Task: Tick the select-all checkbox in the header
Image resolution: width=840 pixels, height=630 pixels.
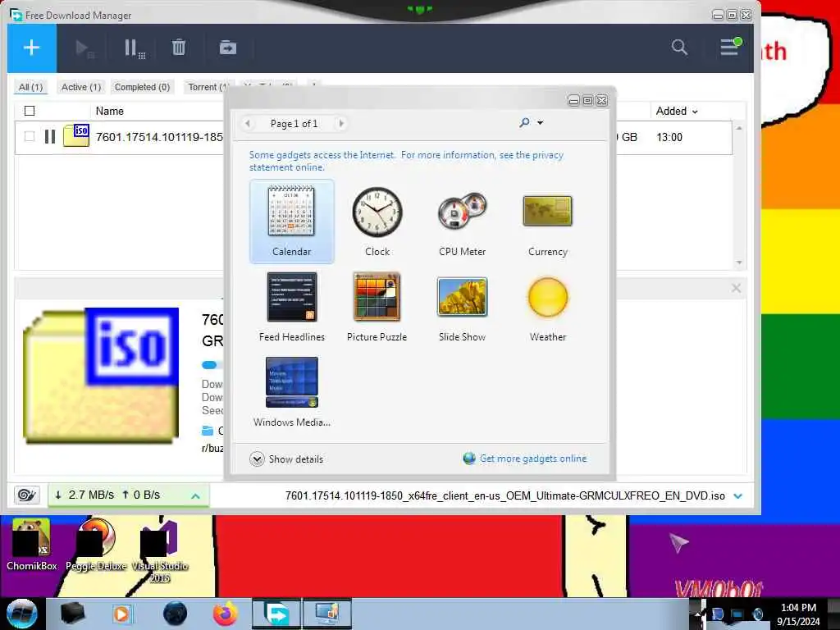Action: pos(30,111)
